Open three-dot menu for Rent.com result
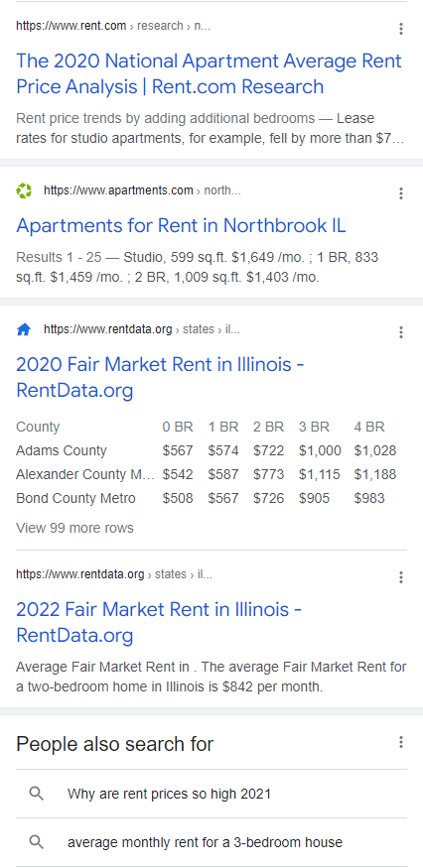The width and height of the screenshot is (423, 868). coord(401,29)
